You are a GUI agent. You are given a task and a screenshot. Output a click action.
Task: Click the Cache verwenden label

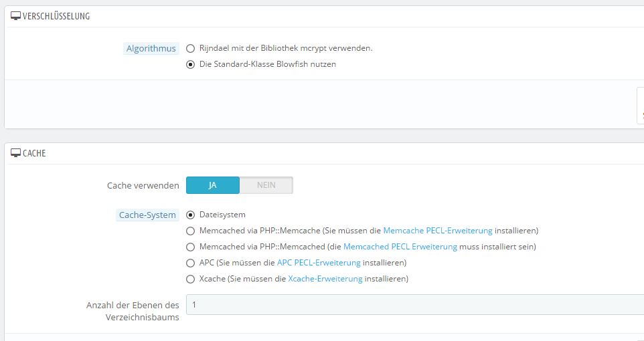point(143,185)
